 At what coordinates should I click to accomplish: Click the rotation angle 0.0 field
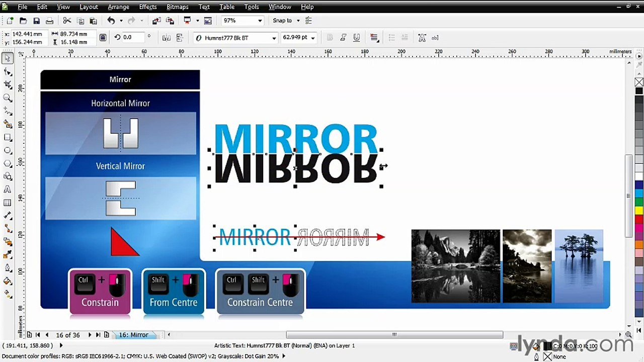(133, 38)
